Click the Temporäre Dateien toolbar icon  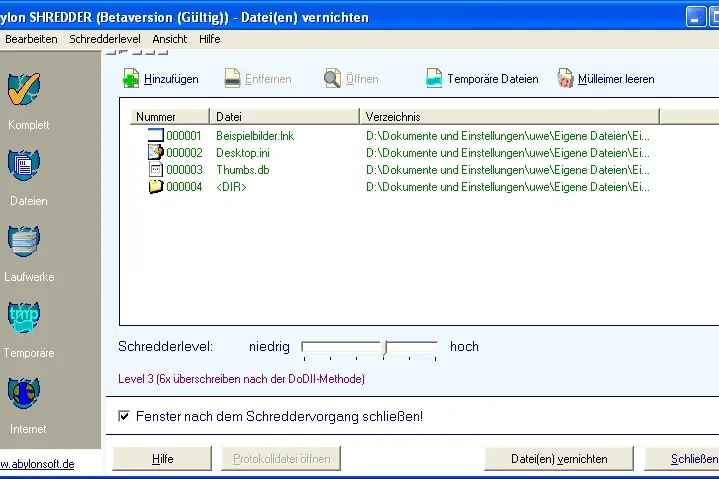tap(434, 78)
